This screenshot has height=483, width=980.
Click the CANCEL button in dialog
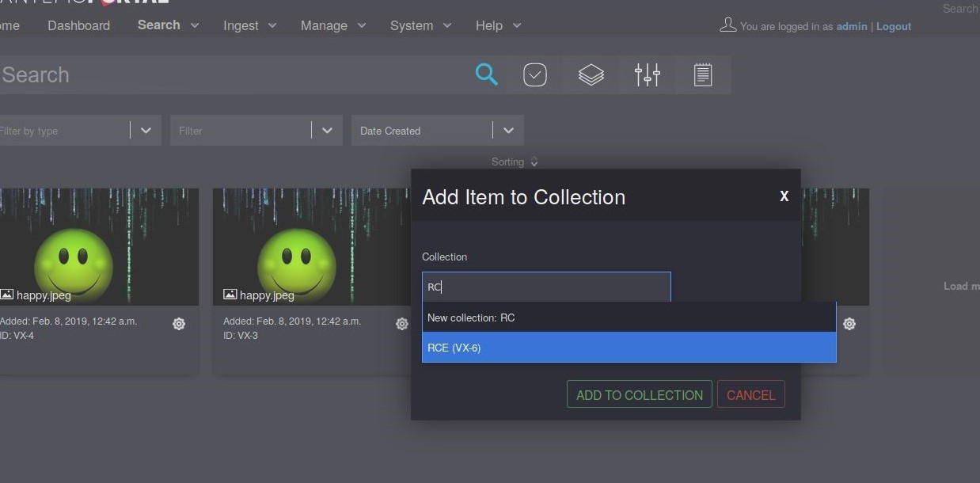pyautogui.click(x=751, y=394)
